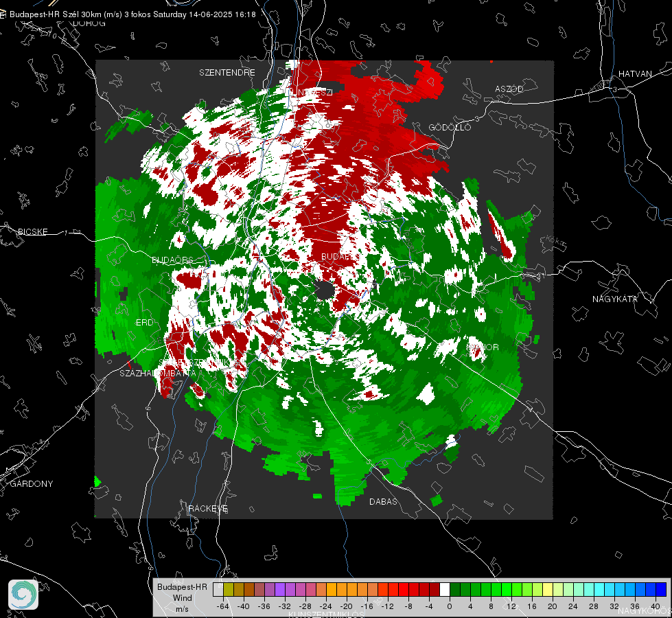
Task: Click the black radar site dot at center
Action: point(325,290)
